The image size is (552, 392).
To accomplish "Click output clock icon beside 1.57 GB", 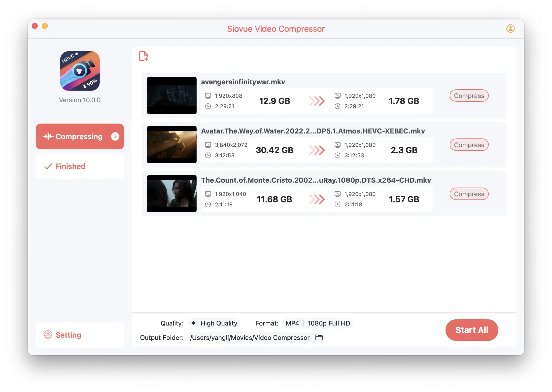I will 338,204.
